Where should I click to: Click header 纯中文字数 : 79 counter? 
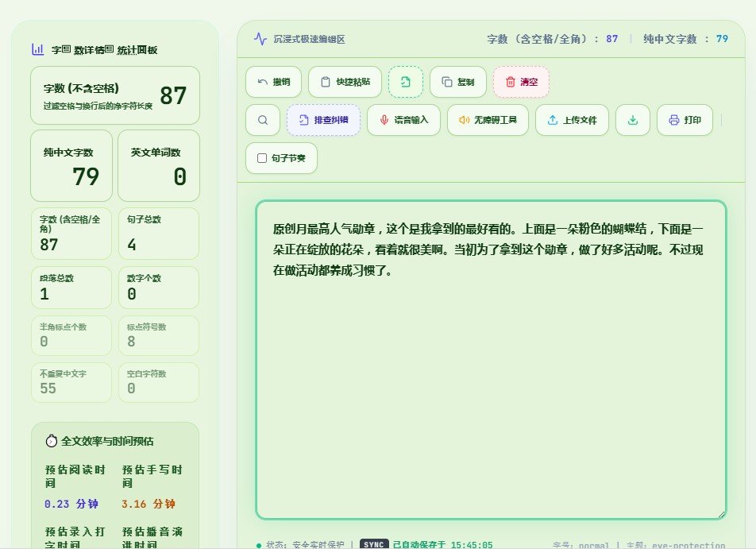[x=685, y=39]
